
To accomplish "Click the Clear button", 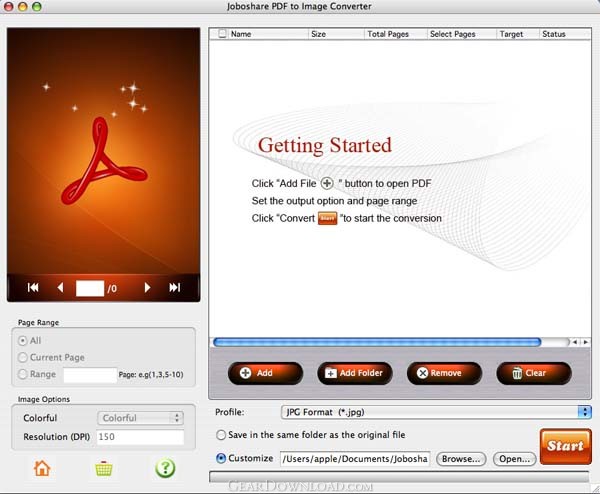I will tap(534, 373).
